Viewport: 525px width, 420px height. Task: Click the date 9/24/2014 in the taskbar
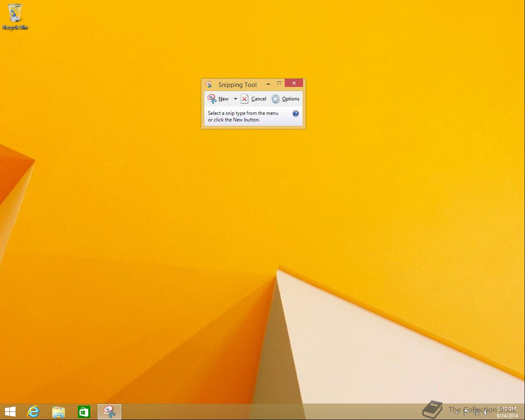point(507,415)
